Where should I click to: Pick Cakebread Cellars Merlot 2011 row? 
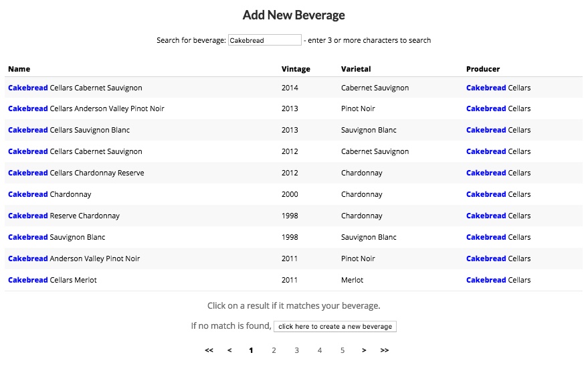click(294, 280)
